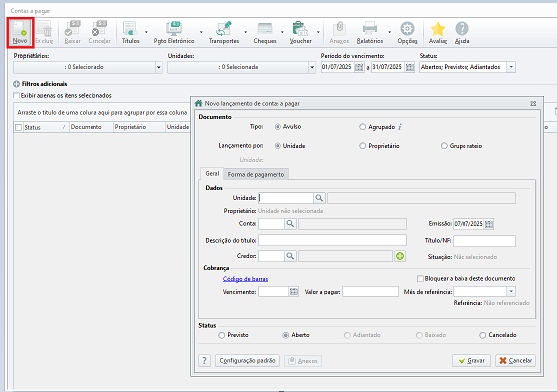This screenshot has height=392, width=557.
Task: Sort by the Documento column header
Action: 92,127
